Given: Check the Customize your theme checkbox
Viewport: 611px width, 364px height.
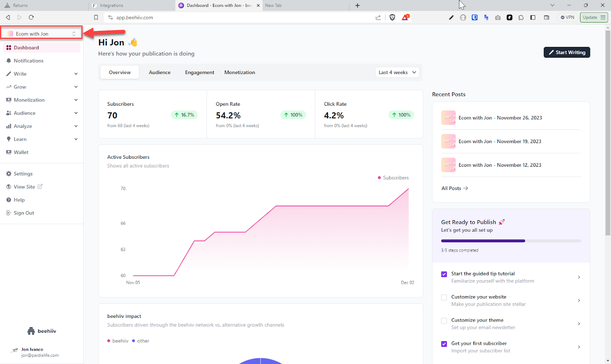Looking at the screenshot, I should (444, 321).
